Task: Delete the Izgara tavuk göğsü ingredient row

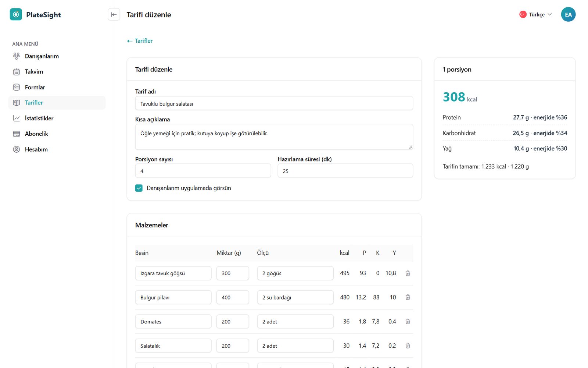Action: (408, 273)
